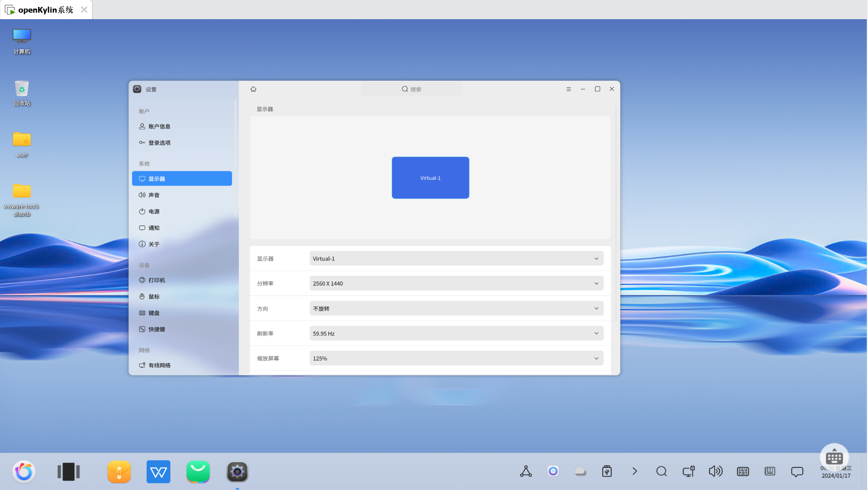Expand the 方向 不旋转 dropdown
Viewport: 868px width, 490px height.
pos(456,308)
